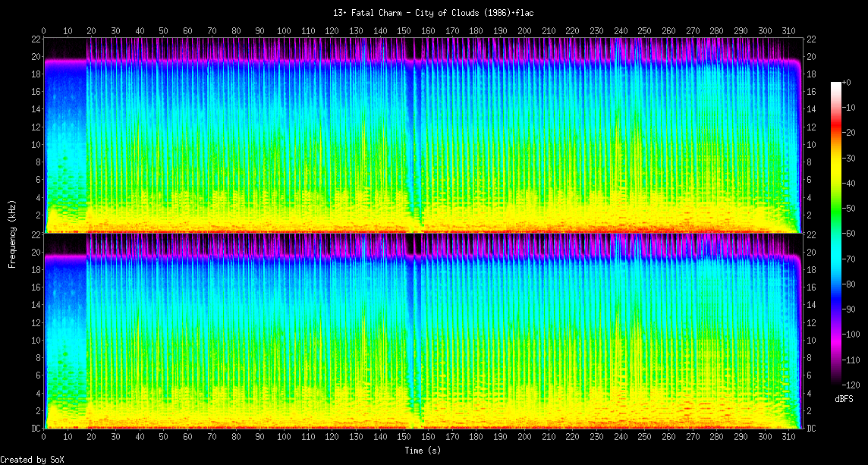Click the 20 kHz label on the upper channel's left axis
868x465 pixels.
point(36,57)
